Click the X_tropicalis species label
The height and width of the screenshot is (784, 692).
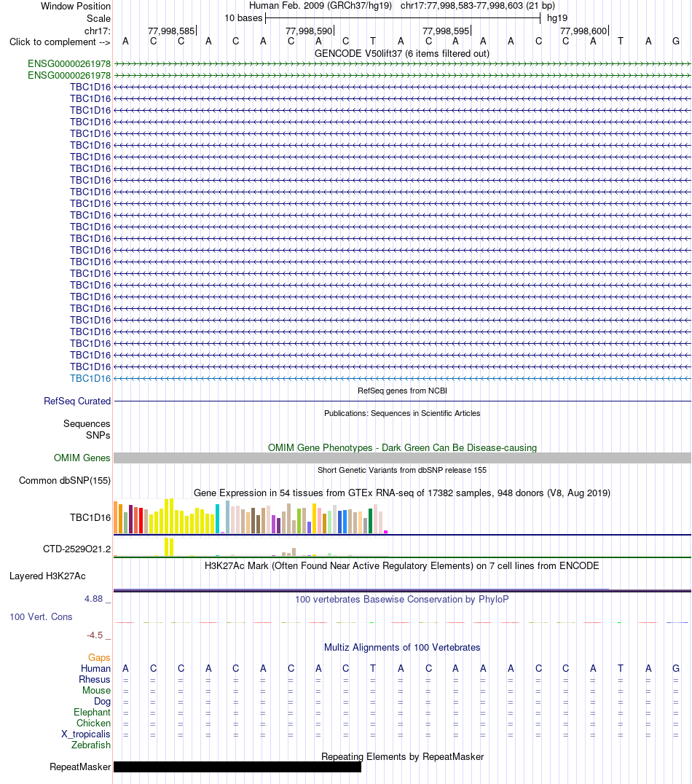tap(86, 734)
